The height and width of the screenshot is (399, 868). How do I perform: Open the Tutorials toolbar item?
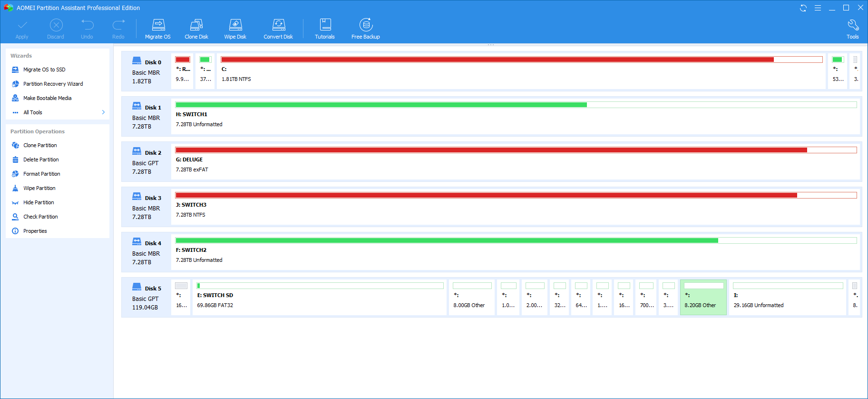[x=325, y=29]
